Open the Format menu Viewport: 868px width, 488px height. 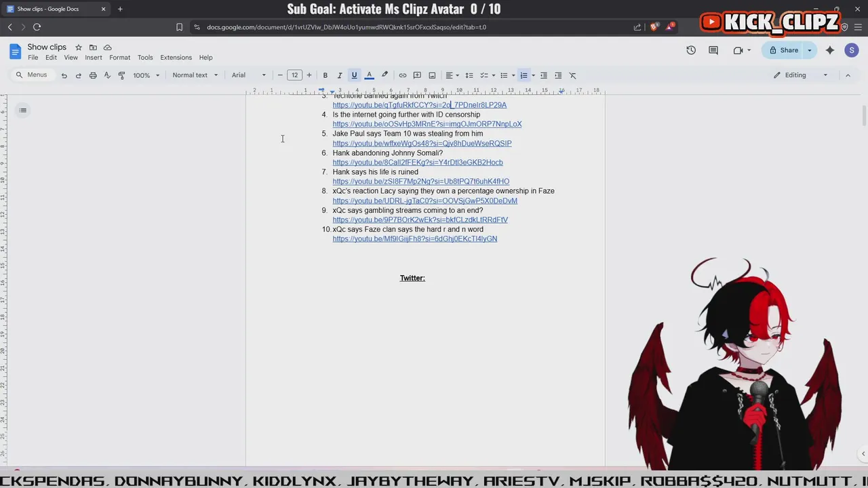click(x=119, y=58)
